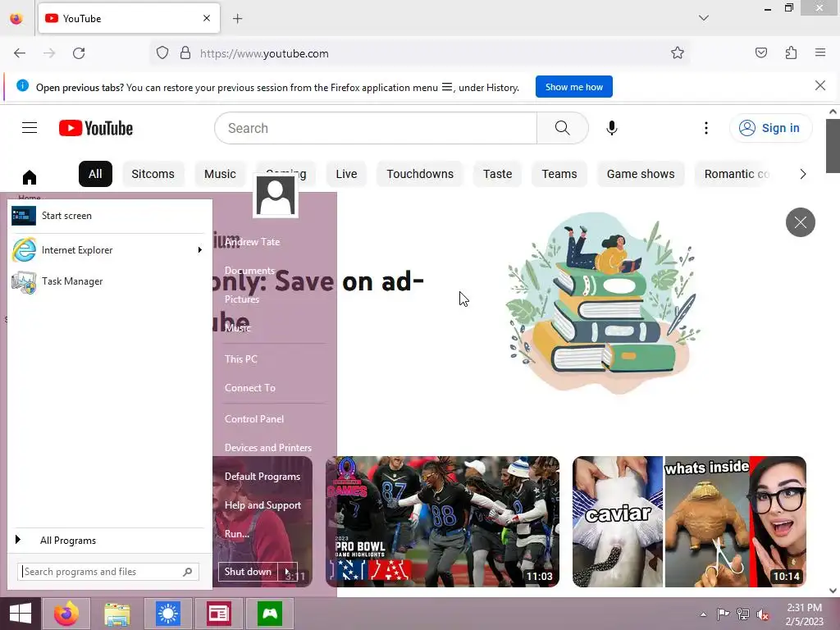Focus the YouTube search field
The image size is (840, 630).
pos(376,128)
